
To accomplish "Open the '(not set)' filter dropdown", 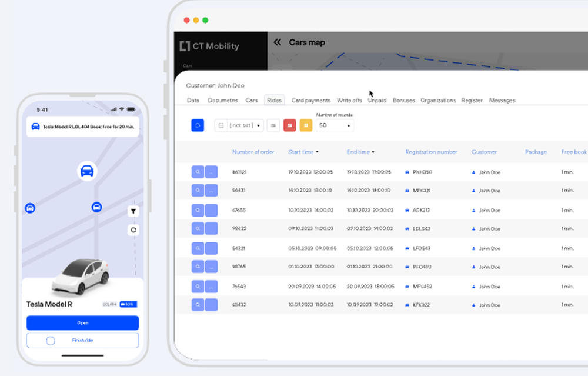I will pyautogui.click(x=239, y=125).
